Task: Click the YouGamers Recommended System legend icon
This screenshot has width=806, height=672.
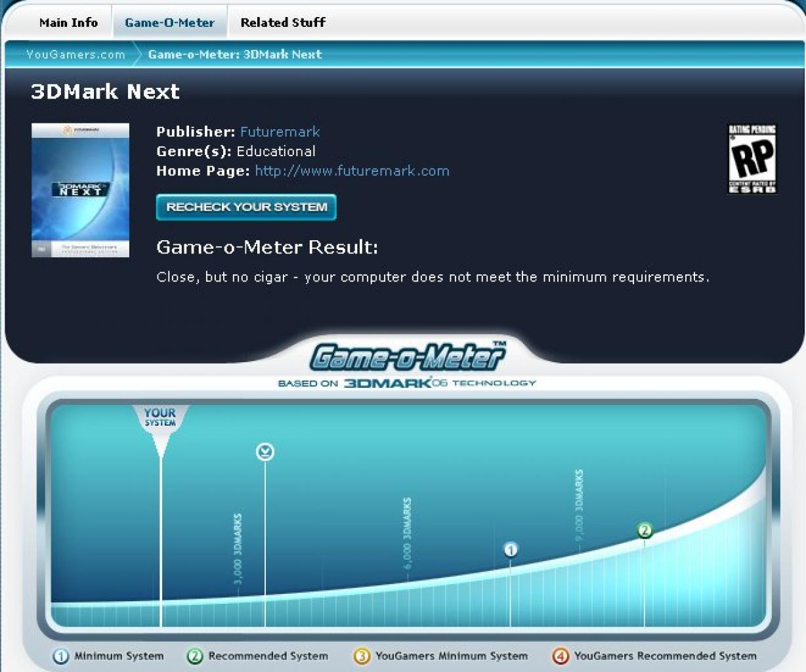Action: point(561,656)
